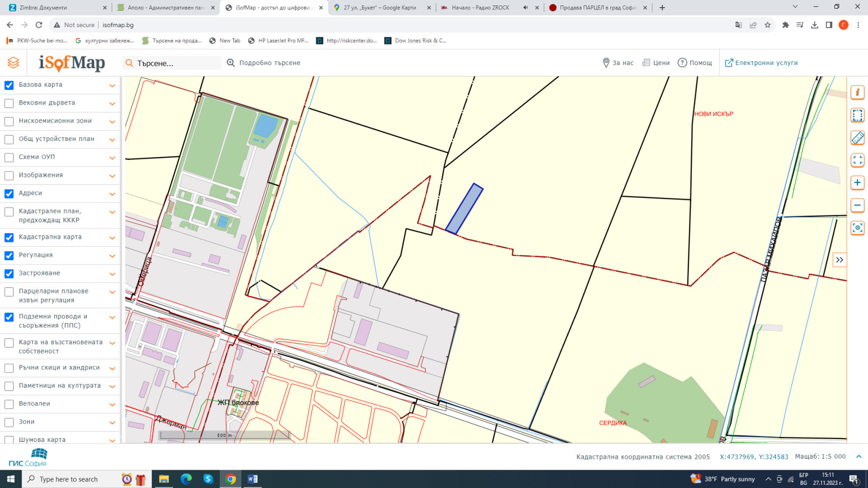Viewport: 868px width, 488px height.
Task: Zoom in using the plus button
Action: tap(857, 183)
